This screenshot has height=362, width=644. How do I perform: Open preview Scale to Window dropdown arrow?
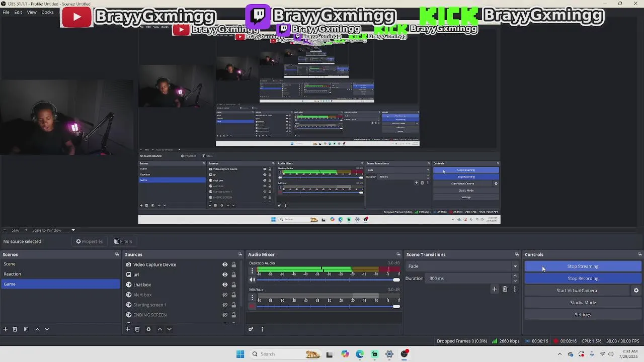coord(73,230)
